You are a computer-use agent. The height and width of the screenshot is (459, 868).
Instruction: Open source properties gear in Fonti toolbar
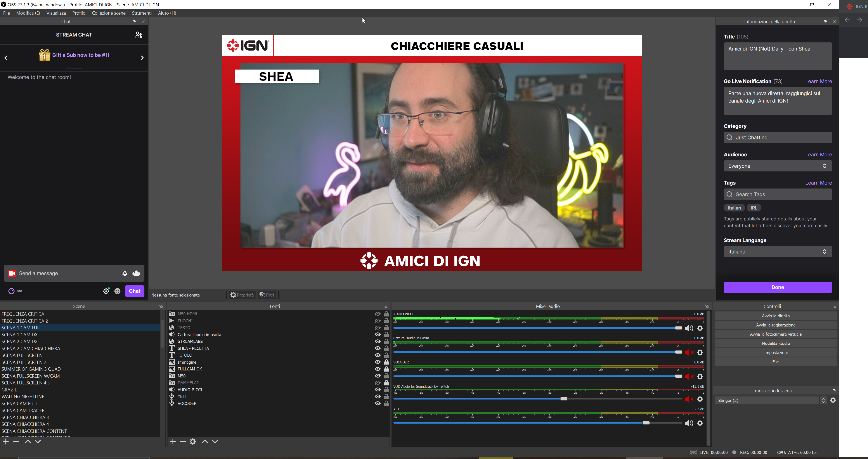tap(193, 442)
